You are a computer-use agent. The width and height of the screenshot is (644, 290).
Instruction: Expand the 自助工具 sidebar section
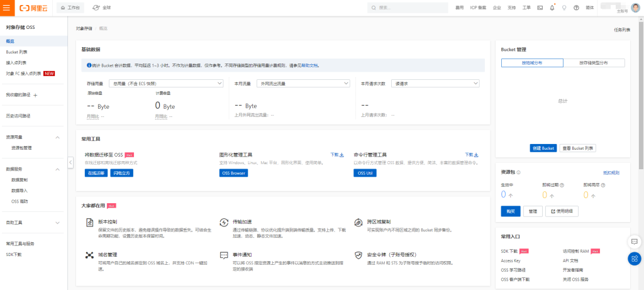pyautogui.click(x=57, y=223)
